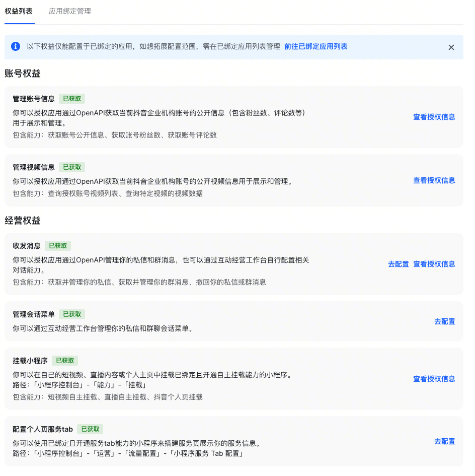Click 去配置 for 配置个人页服务tab

click(444, 441)
